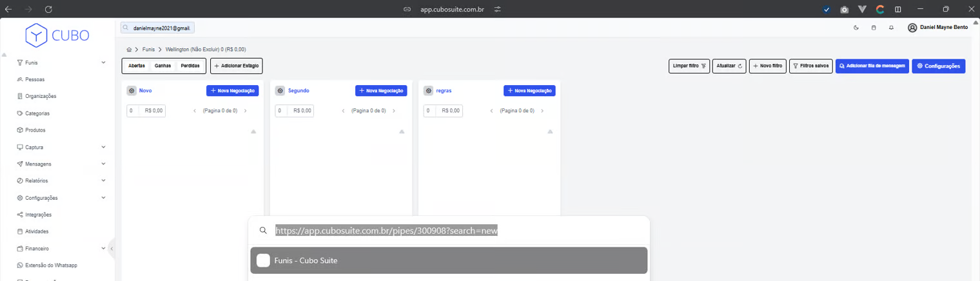Open settings gear of the Novo stage
Image resolution: width=980 pixels, height=281 pixels.
point(132,91)
